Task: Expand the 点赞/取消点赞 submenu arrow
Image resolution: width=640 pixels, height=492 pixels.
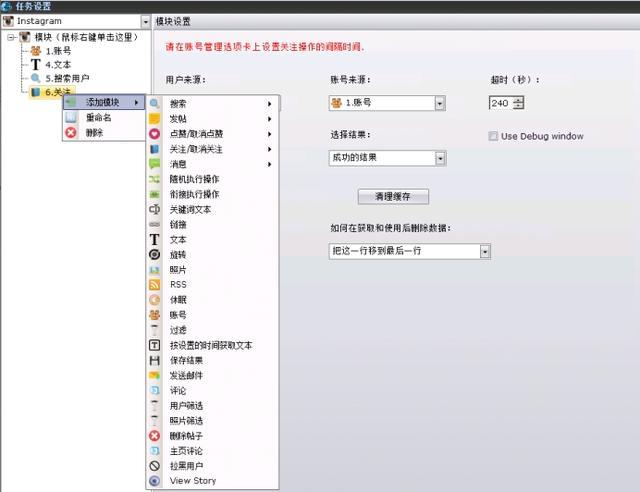Action: pyautogui.click(x=269, y=134)
